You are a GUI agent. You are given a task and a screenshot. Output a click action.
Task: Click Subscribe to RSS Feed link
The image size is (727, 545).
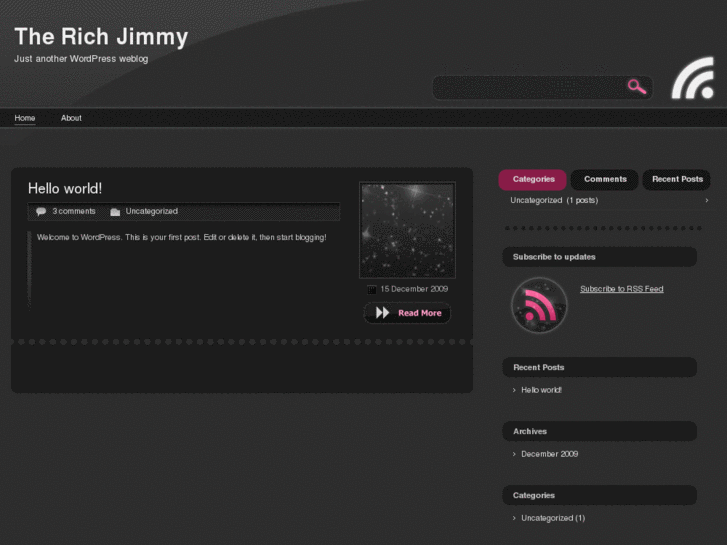pyautogui.click(x=621, y=289)
